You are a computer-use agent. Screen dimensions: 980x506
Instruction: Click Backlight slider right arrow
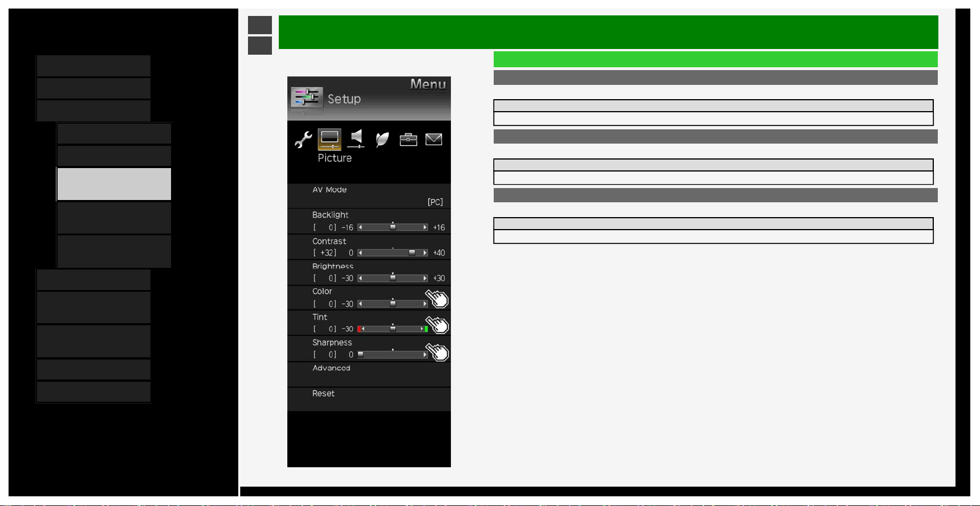point(425,227)
